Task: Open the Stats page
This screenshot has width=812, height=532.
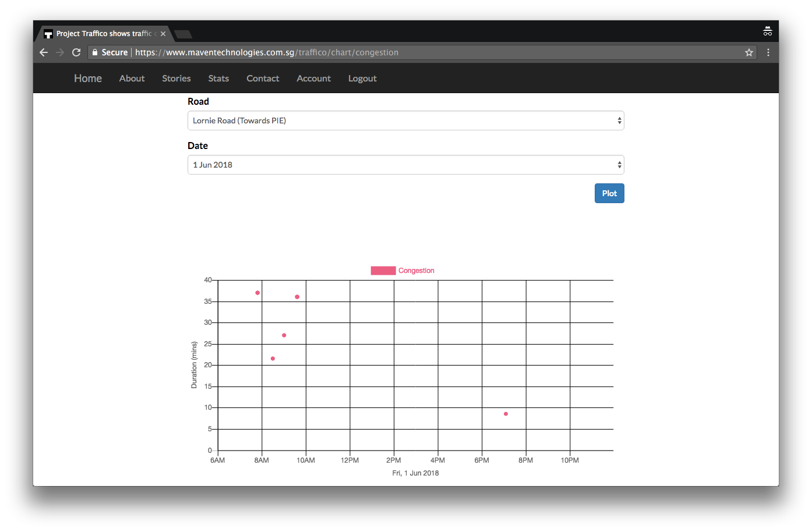Action: click(218, 79)
